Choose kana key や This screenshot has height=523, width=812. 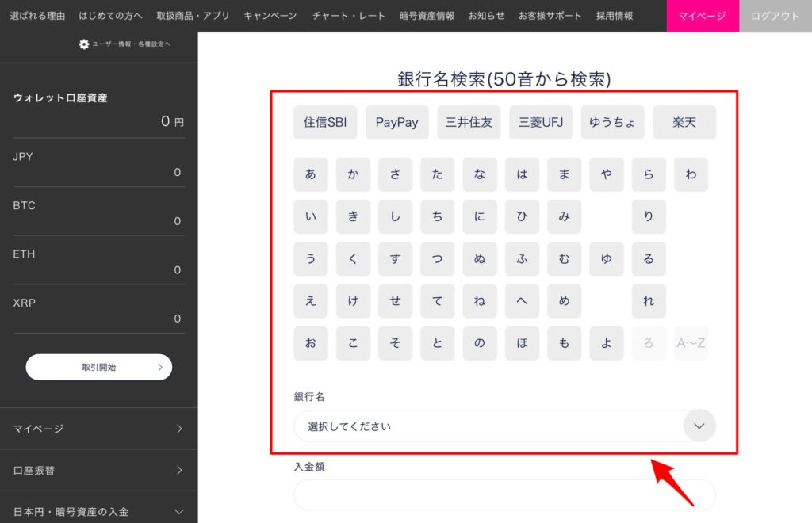pos(607,174)
